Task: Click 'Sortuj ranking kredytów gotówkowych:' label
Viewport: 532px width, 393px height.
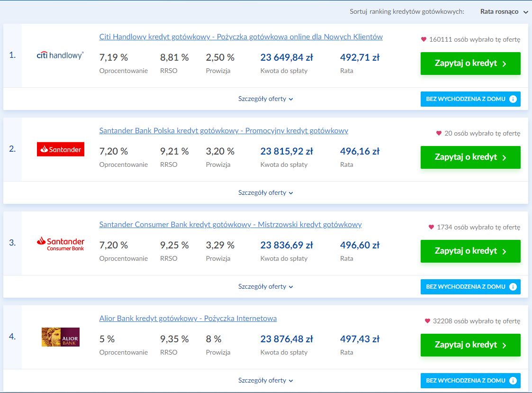Action: [x=407, y=11]
